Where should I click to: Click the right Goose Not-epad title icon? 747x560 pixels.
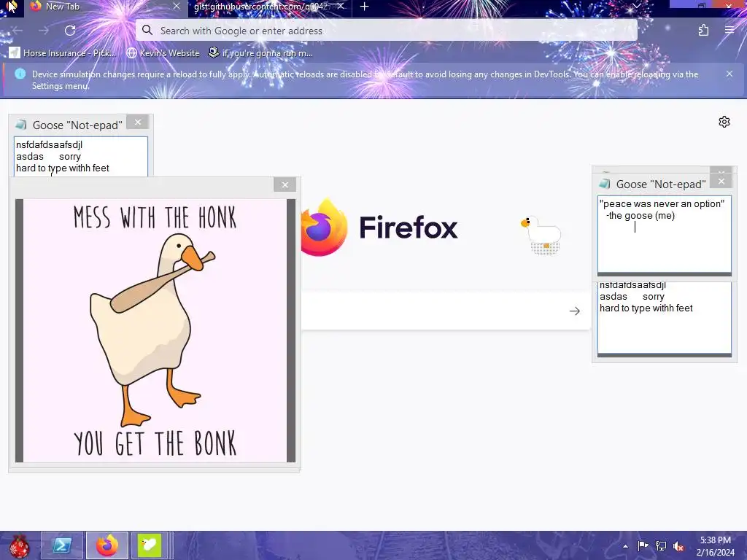click(605, 184)
